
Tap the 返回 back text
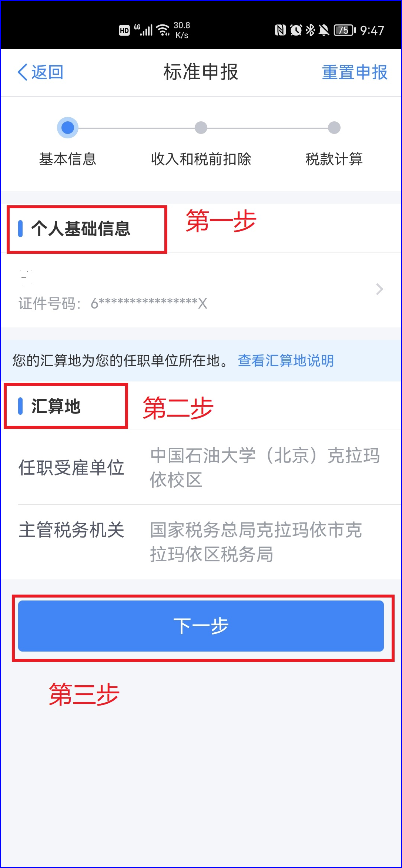click(x=47, y=72)
